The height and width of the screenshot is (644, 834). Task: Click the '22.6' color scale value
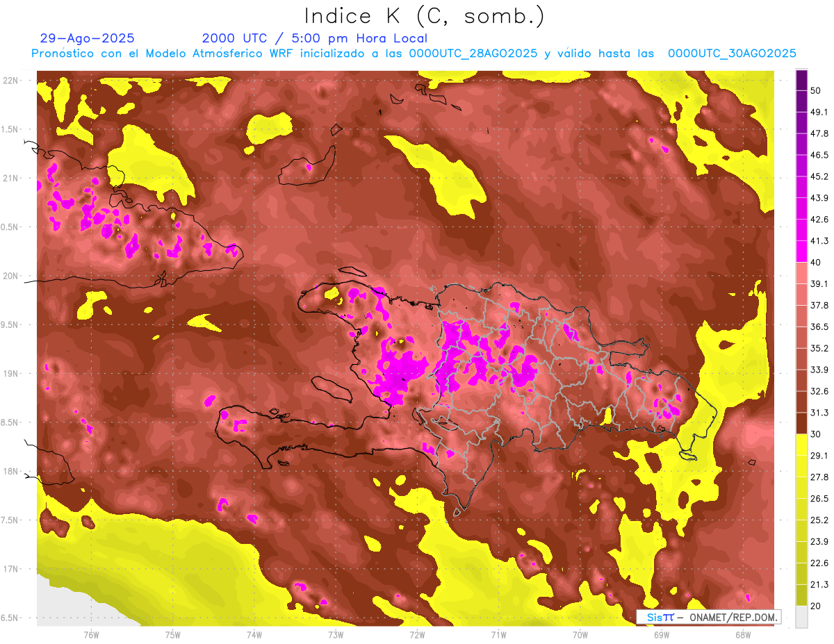click(819, 563)
